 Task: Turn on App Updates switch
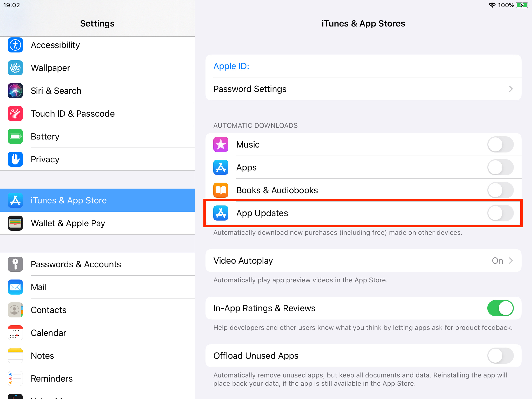point(500,213)
